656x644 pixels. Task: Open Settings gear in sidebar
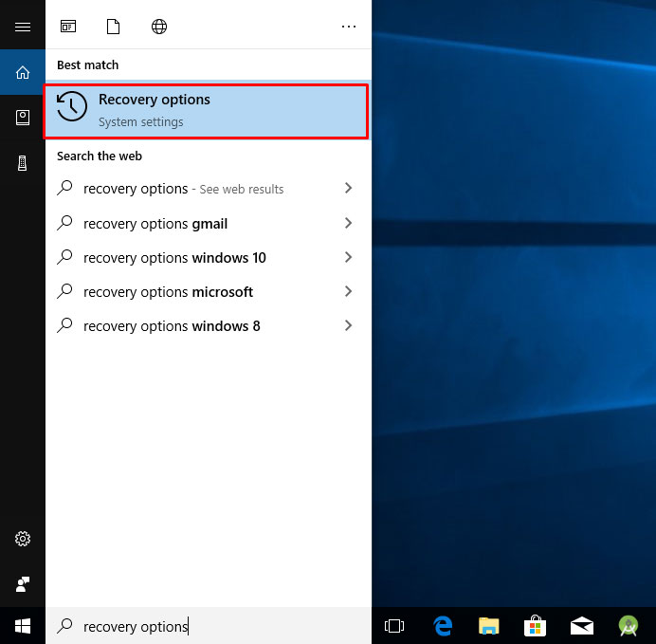23,539
